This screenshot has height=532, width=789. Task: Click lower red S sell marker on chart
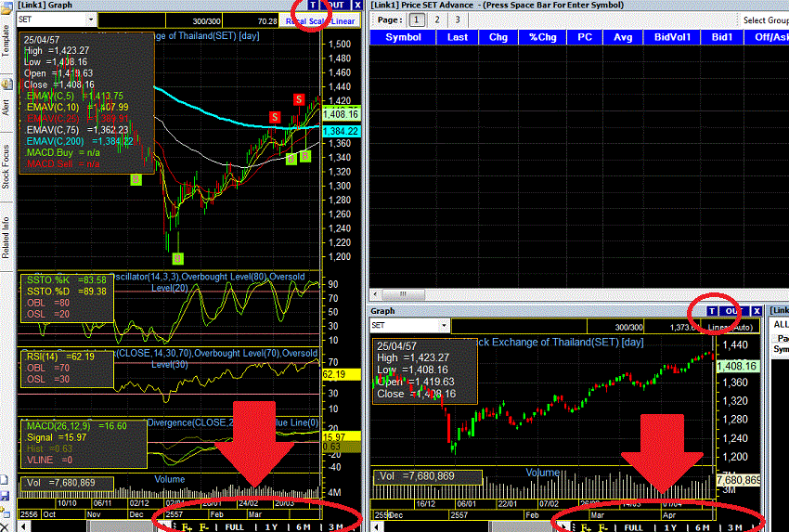tap(274, 118)
